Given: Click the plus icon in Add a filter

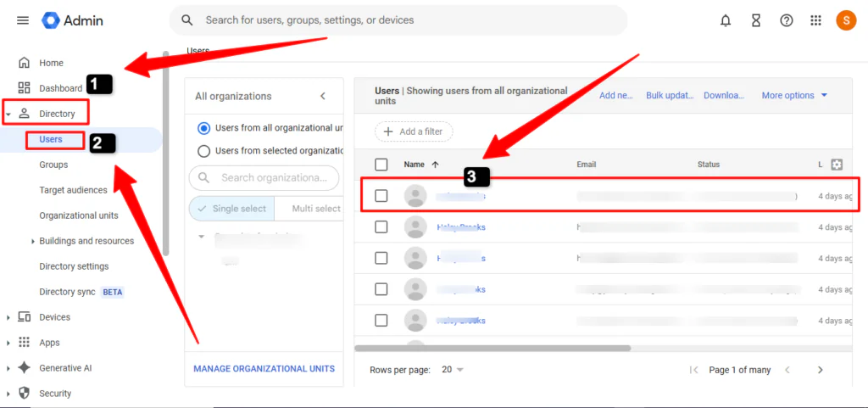Looking at the screenshot, I should click(388, 131).
